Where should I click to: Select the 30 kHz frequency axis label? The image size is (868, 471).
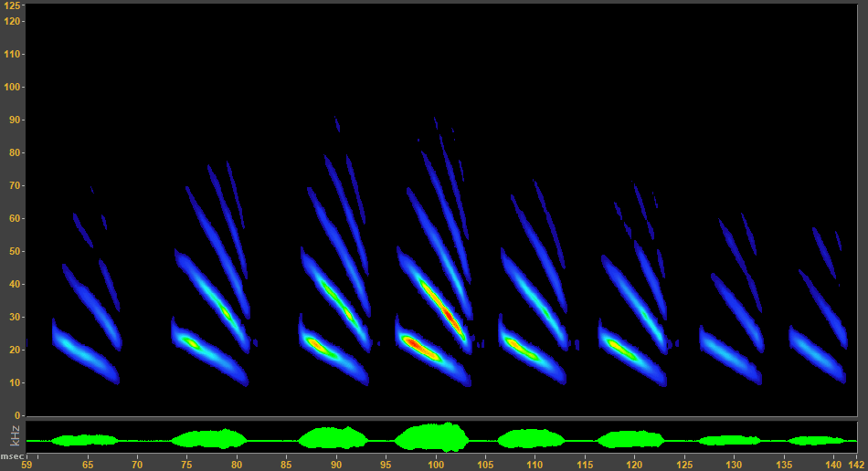[15, 318]
